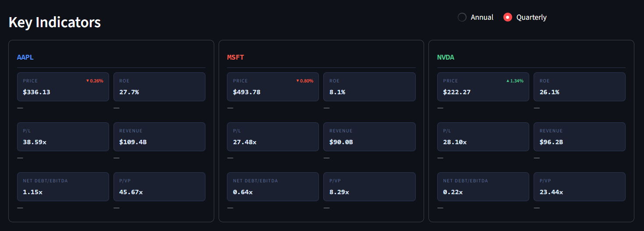This screenshot has height=231, width=644.
Task: Click the MSFT P/L card showing 27.48x
Action: tap(273, 137)
